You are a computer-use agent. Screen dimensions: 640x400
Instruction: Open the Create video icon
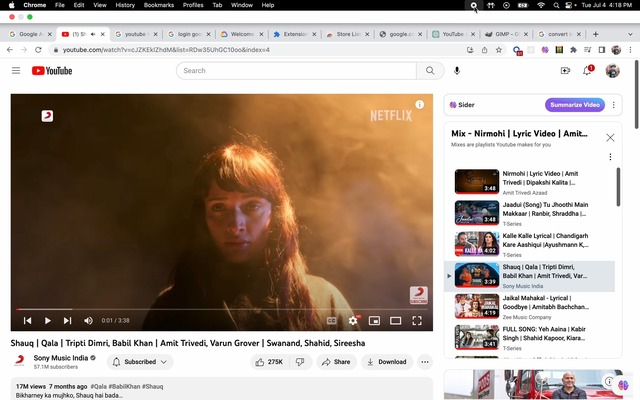[x=565, y=71]
